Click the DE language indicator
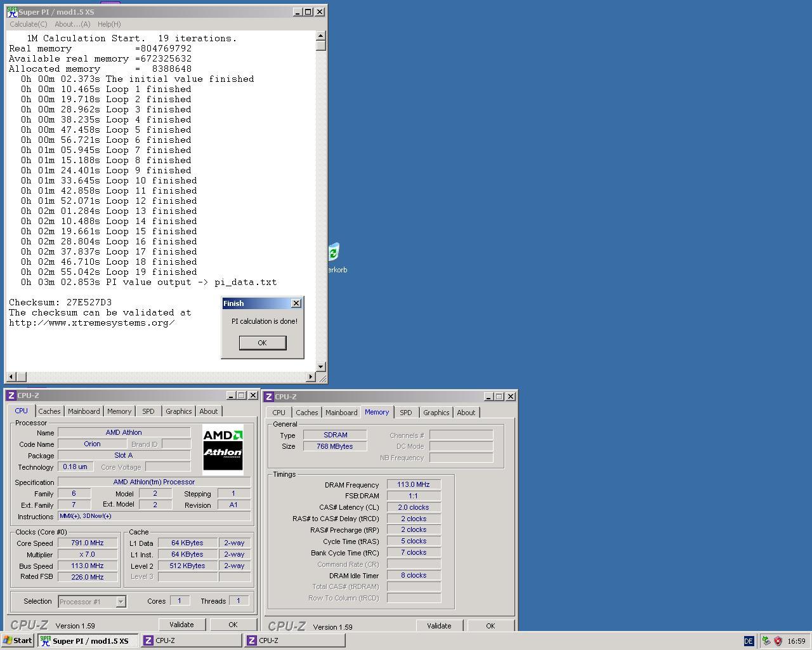The height and width of the screenshot is (650, 812). (749, 641)
